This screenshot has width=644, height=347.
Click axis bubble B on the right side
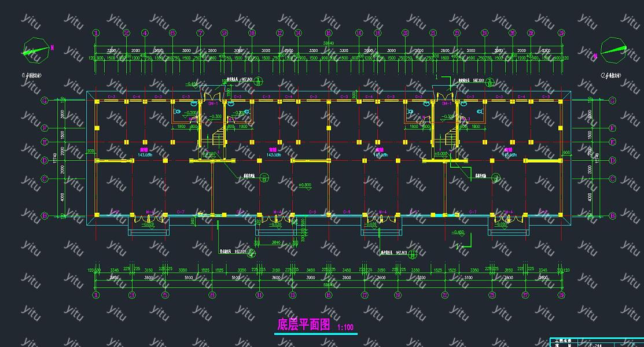612,216
